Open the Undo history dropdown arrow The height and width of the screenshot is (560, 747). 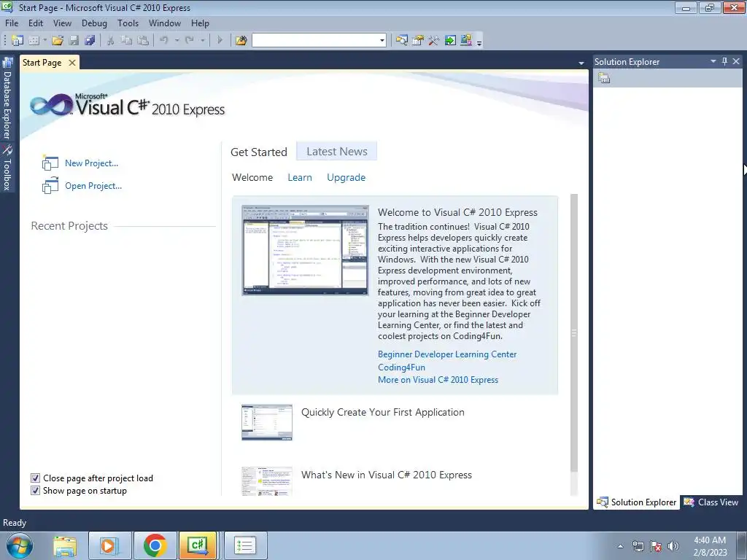177,41
